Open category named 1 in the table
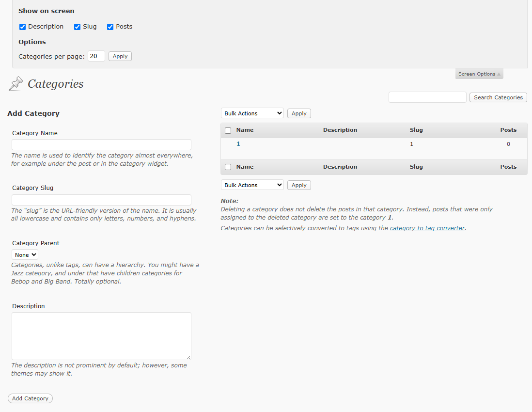Viewport: 532px width, 412px height. [x=238, y=144]
